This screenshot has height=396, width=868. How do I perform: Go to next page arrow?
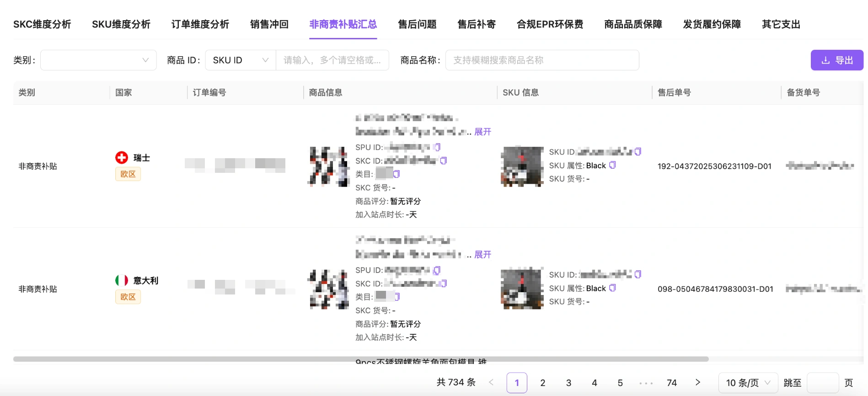click(x=698, y=382)
